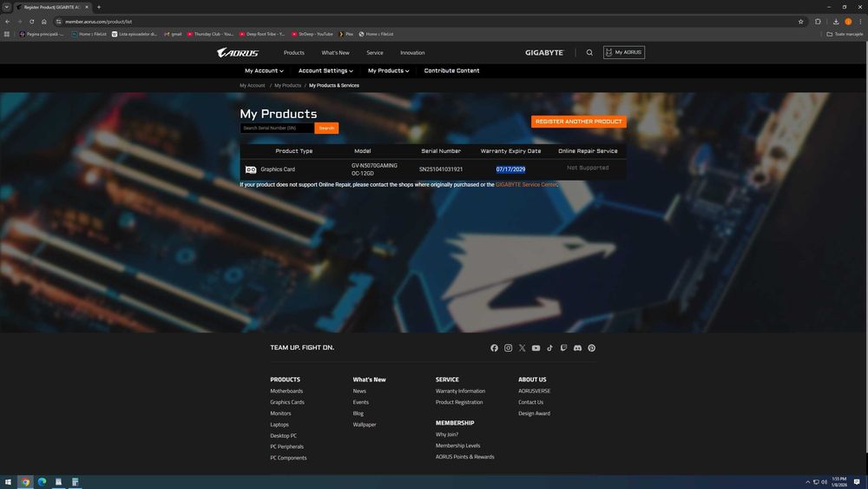This screenshot has width=868, height=489.
Task: Reload the page with browser refresh icon
Action: 31,22
